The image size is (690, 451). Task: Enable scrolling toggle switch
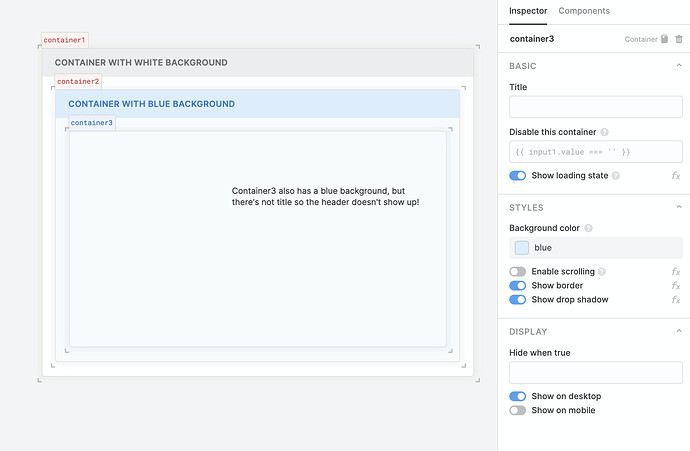coord(518,271)
